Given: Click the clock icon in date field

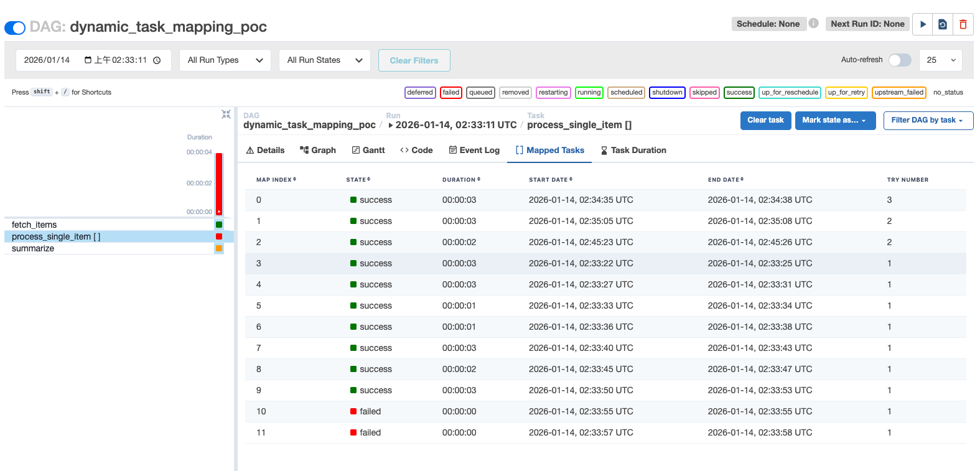Looking at the screenshot, I should (x=157, y=60).
